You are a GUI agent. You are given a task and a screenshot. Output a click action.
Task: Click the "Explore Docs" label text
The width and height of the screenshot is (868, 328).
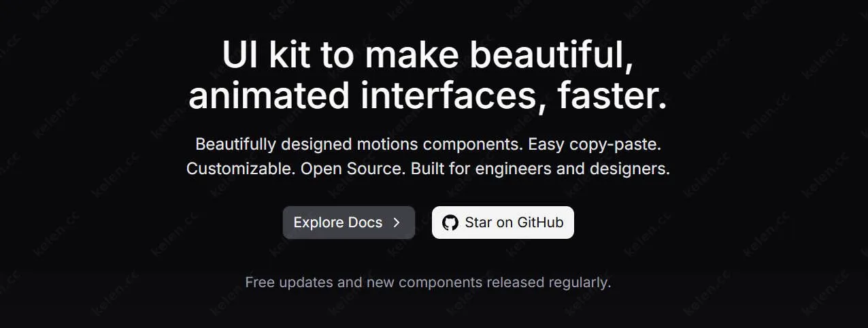[337, 223]
